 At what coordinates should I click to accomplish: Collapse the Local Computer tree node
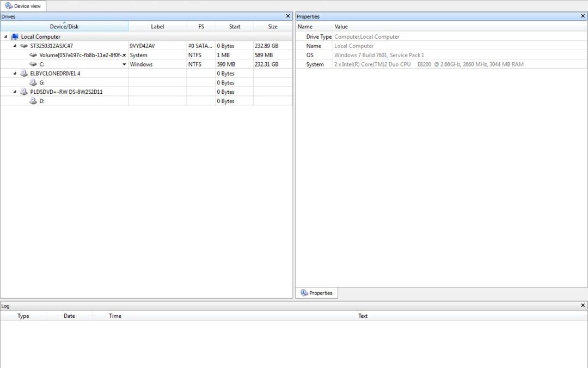coord(5,37)
